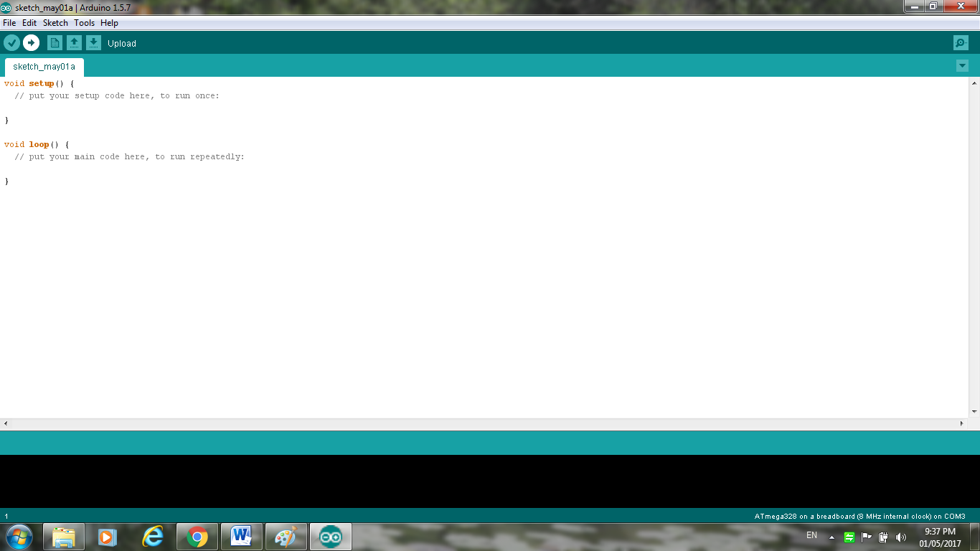The height and width of the screenshot is (551, 980).
Task: Open the Sketch menu
Action: (x=55, y=23)
